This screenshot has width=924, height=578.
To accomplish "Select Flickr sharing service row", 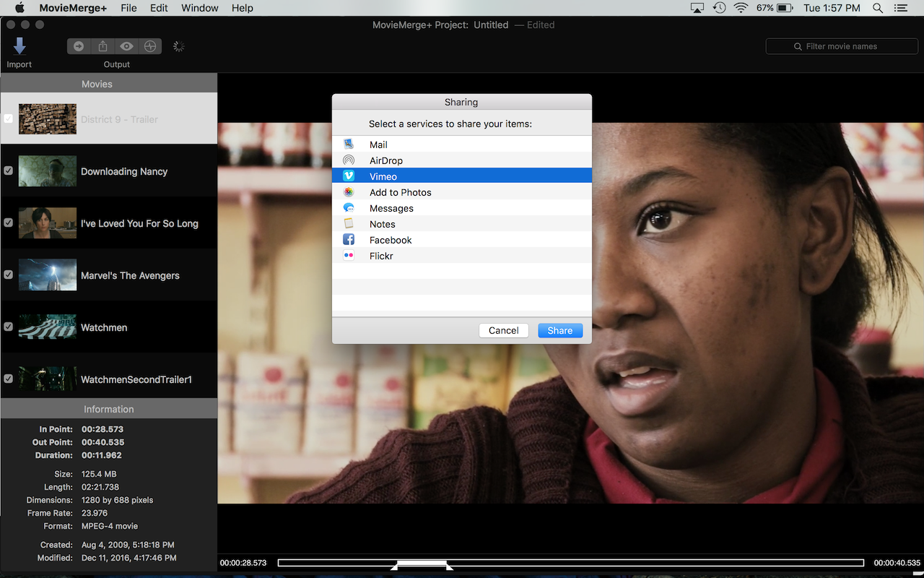I will (462, 256).
